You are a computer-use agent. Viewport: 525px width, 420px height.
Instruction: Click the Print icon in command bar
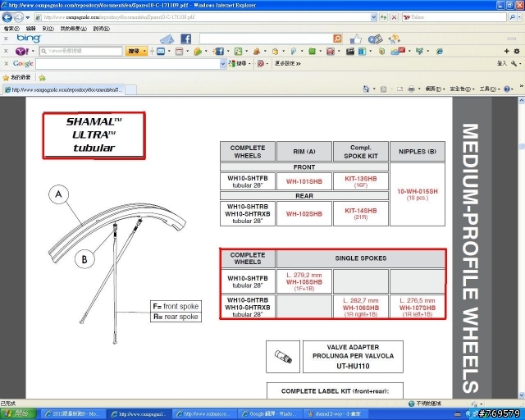[x=411, y=89]
